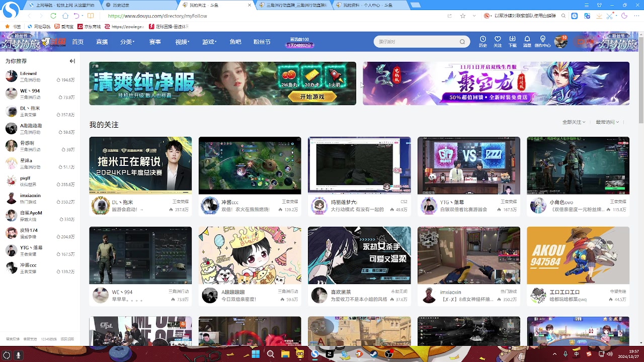This screenshot has height=362, width=644.
Task: Open the 历史 history icon in Douyu header
Action: click(482, 41)
